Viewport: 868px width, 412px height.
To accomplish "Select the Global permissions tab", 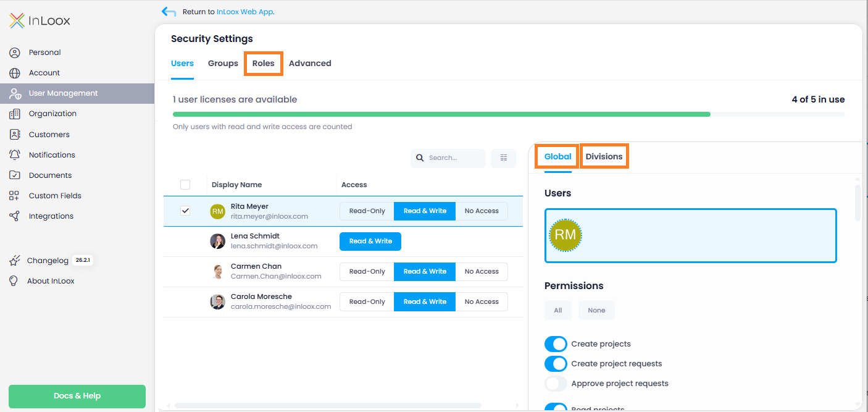I will pos(558,157).
